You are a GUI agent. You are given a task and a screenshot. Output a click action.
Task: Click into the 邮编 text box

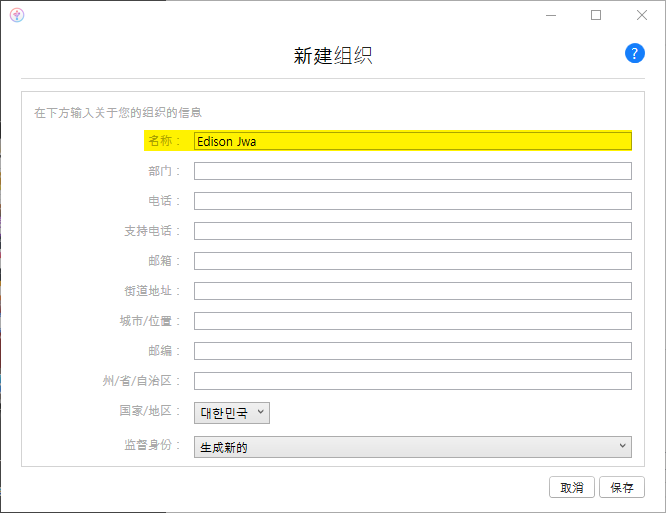click(412, 351)
